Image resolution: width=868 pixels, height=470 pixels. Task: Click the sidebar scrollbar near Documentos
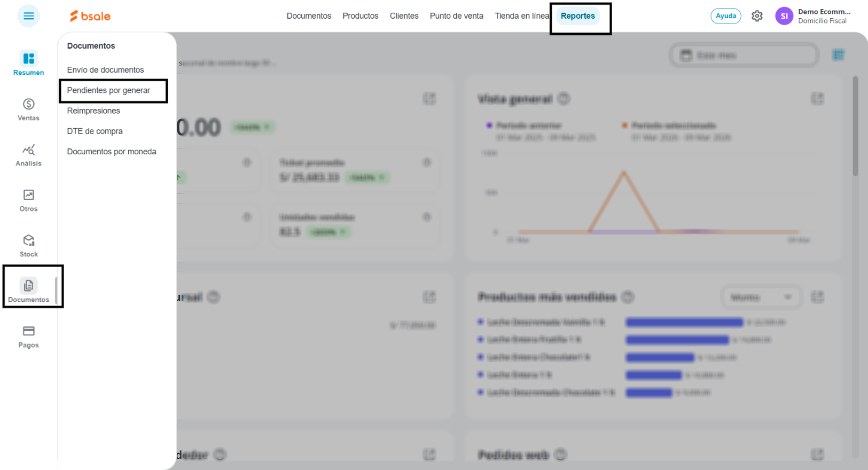[56, 291]
